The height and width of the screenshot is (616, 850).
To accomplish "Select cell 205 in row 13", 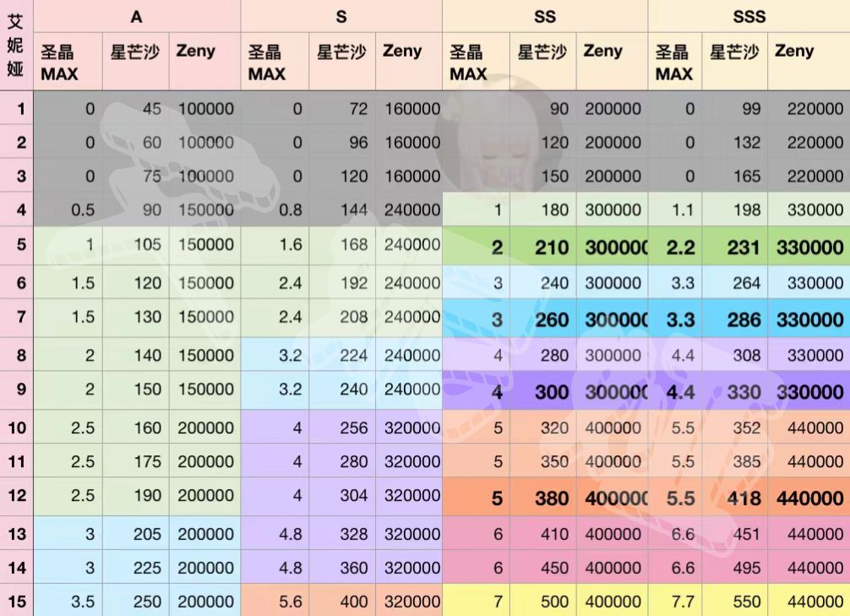I will [135, 534].
